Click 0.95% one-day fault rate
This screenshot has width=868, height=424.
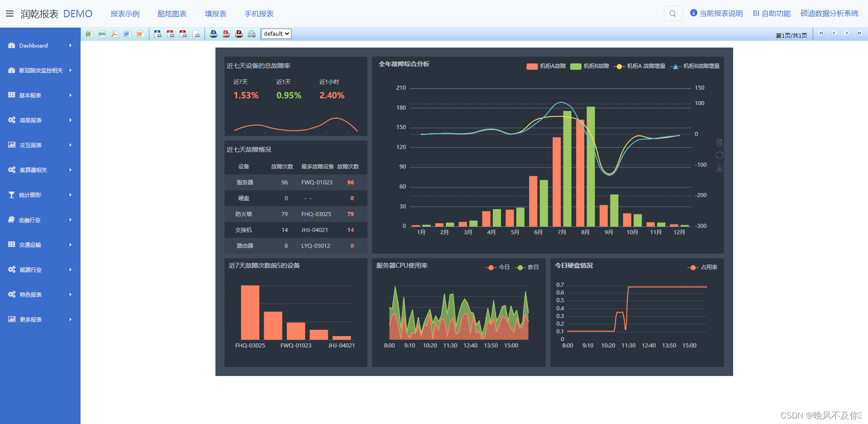click(x=289, y=96)
